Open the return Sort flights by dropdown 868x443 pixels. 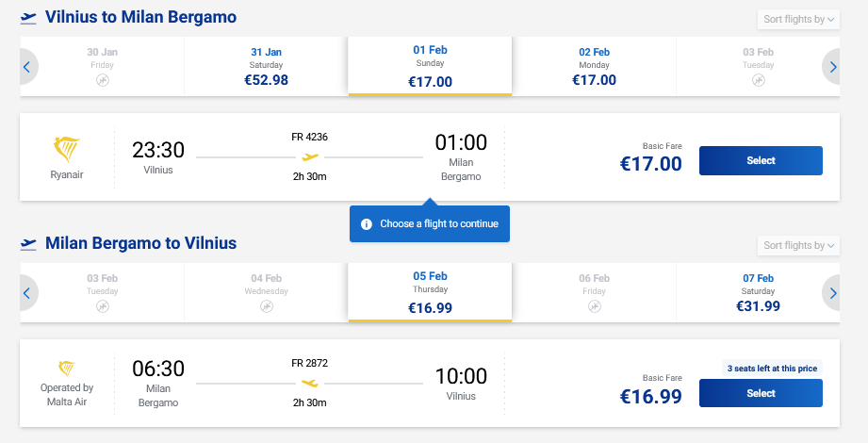797,245
